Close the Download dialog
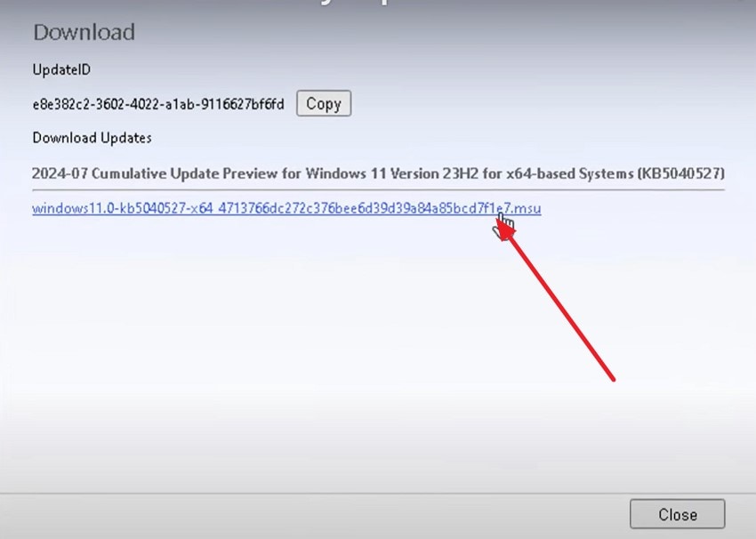The width and height of the screenshot is (756, 539). coord(677,514)
